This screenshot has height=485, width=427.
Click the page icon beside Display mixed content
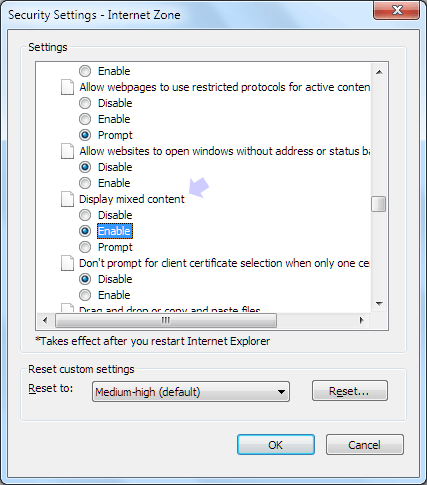[67, 199]
